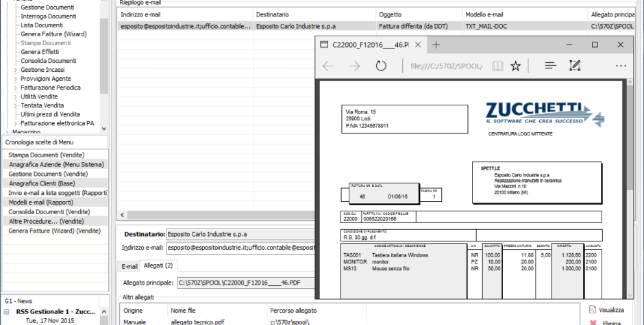The height and width of the screenshot is (325, 644).
Task: Expand Fatturazione Periodica tree node
Action: (16, 88)
